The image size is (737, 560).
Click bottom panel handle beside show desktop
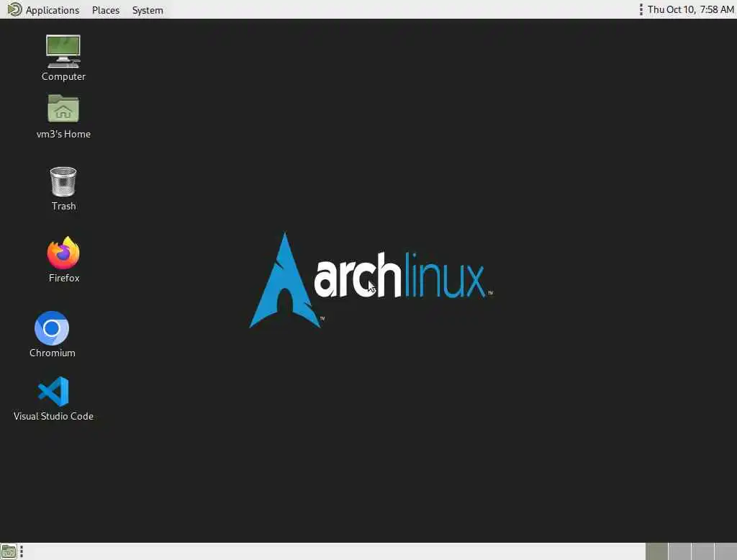(22, 551)
